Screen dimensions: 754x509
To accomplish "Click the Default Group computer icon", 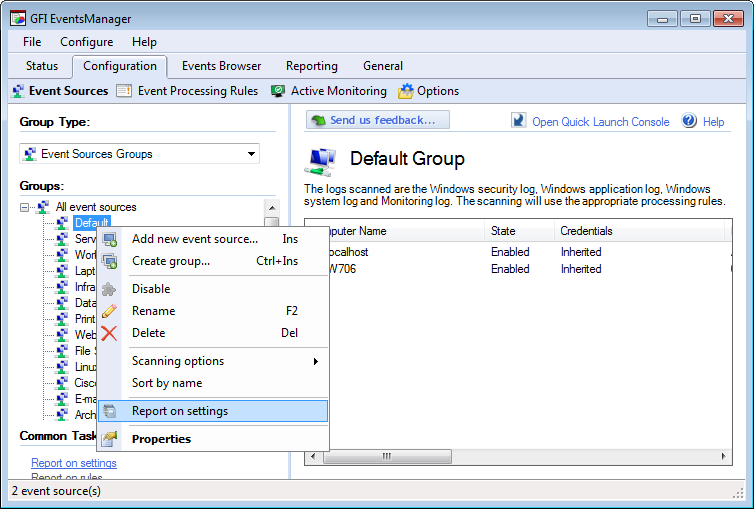I will point(320,162).
